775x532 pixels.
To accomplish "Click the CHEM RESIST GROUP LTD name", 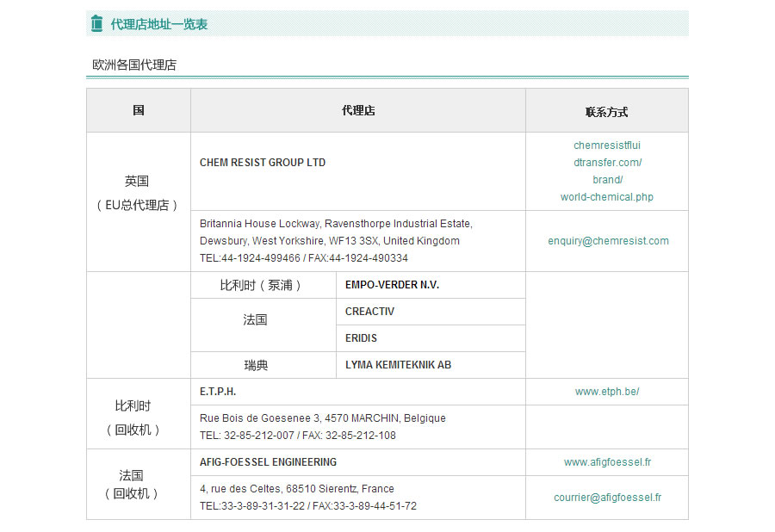I will pos(263,163).
